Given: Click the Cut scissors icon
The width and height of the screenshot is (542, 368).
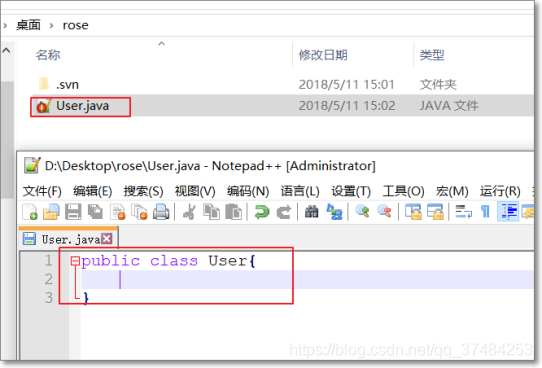Looking at the screenshot, I should point(189,211).
